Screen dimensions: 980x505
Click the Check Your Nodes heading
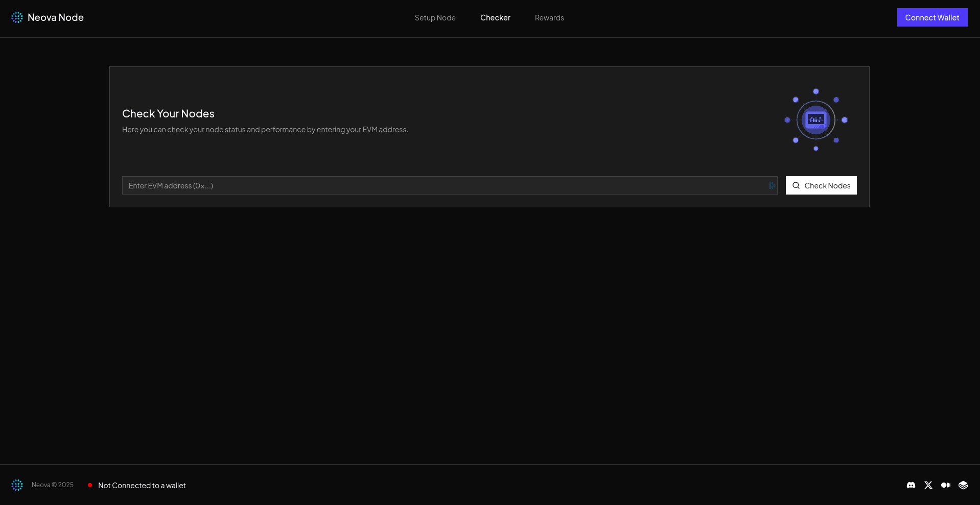(168, 113)
